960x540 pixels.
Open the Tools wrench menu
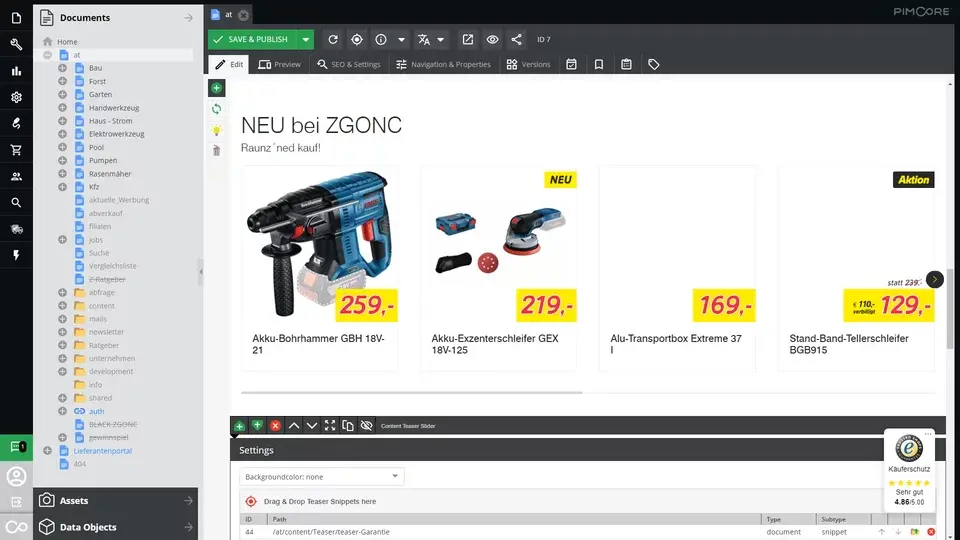[x=17, y=44]
